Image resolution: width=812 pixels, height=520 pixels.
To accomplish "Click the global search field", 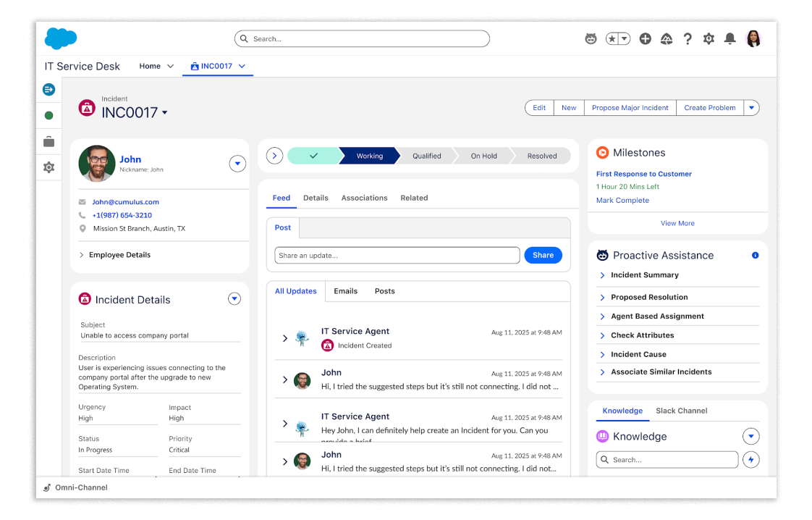I will [362, 39].
